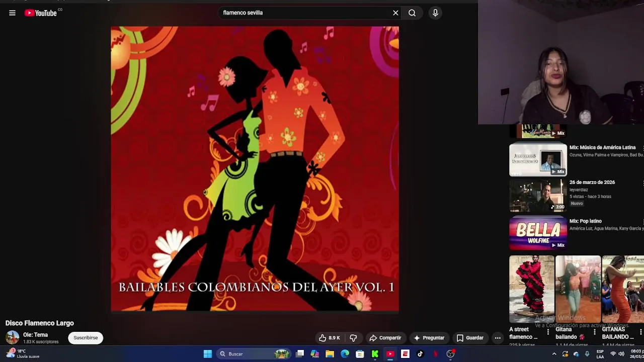Launch Microsoft Edge from the taskbar
Image resolution: width=644 pixels, height=362 pixels.
tap(345, 354)
